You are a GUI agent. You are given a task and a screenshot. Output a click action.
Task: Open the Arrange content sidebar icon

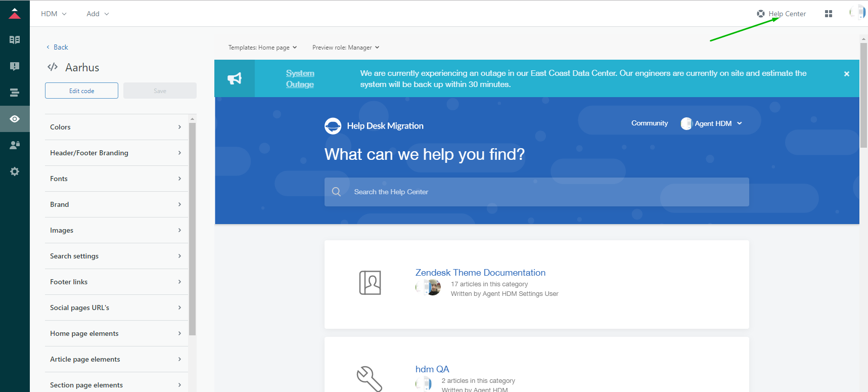[15, 93]
